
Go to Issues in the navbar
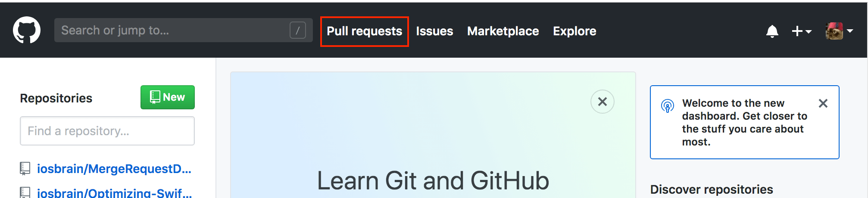pos(434,31)
